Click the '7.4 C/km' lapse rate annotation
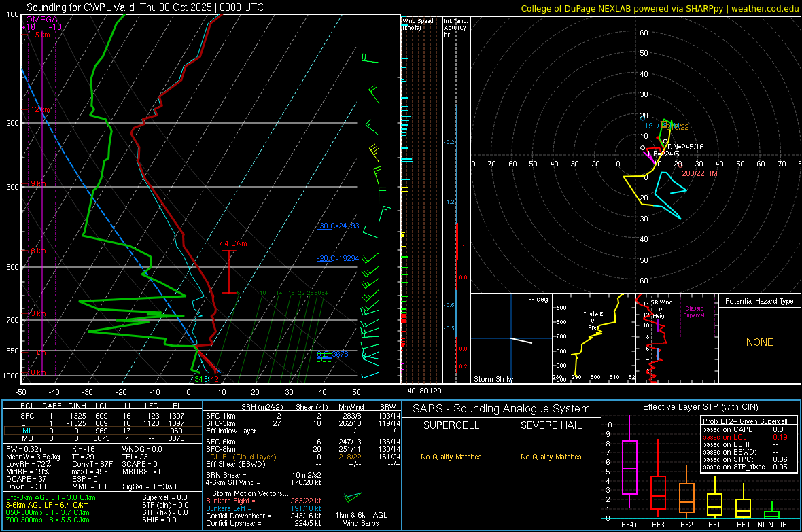This screenshot has width=802, height=532. pyautogui.click(x=232, y=243)
